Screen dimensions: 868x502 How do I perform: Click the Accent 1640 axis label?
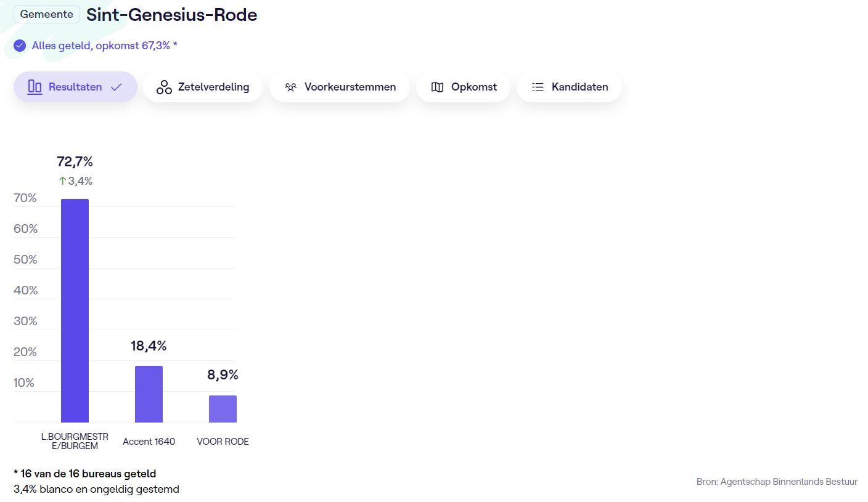tap(149, 441)
